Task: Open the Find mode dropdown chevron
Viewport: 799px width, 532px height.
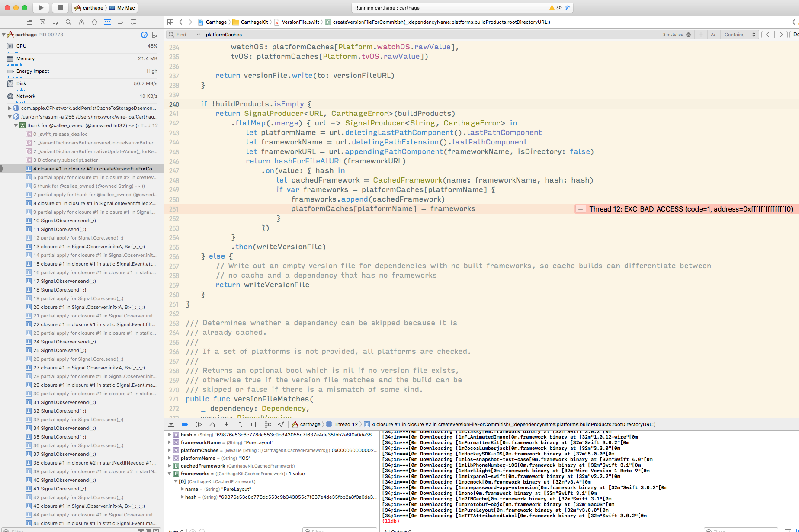Action: click(x=198, y=35)
